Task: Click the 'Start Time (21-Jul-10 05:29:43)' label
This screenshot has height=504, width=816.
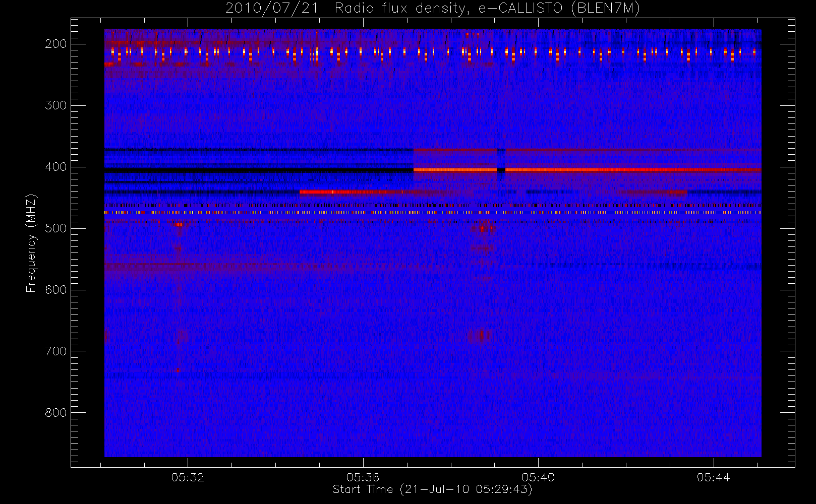Action: click(x=433, y=489)
